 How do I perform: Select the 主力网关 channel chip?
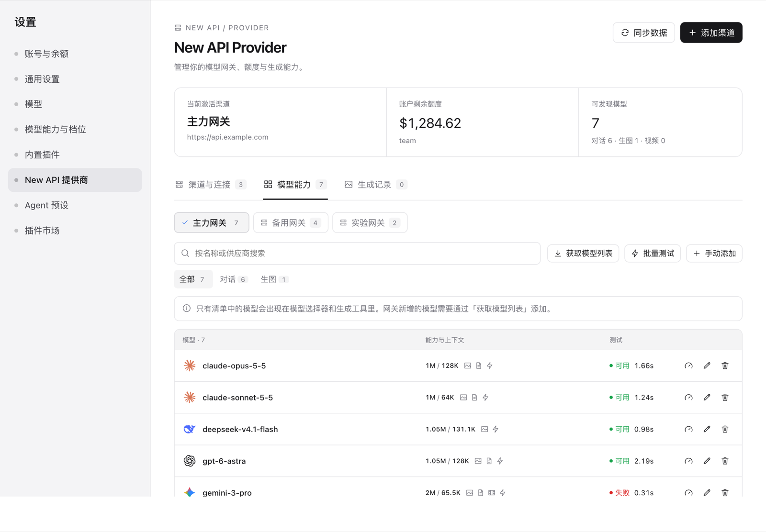coord(212,222)
